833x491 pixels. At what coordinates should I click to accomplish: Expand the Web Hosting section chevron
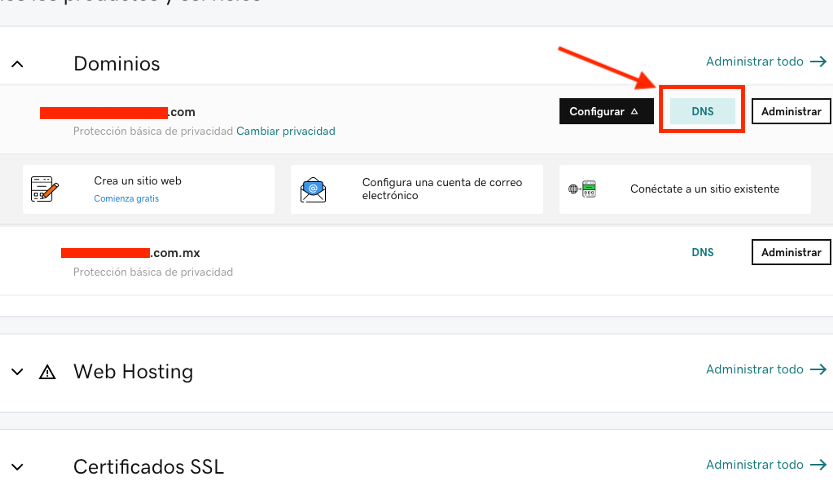pos(17,372)
